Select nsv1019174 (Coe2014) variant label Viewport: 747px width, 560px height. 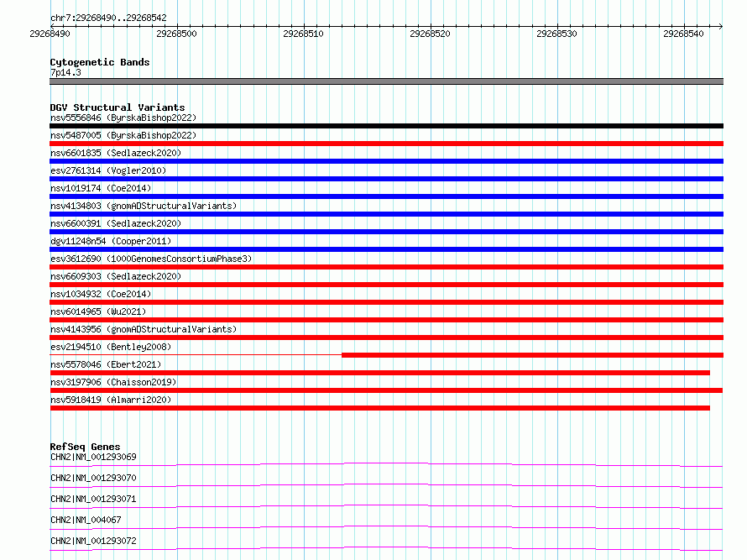[101, 188]
